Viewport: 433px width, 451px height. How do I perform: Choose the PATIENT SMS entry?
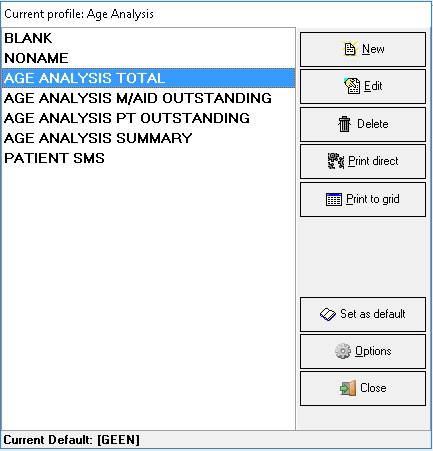148,158
